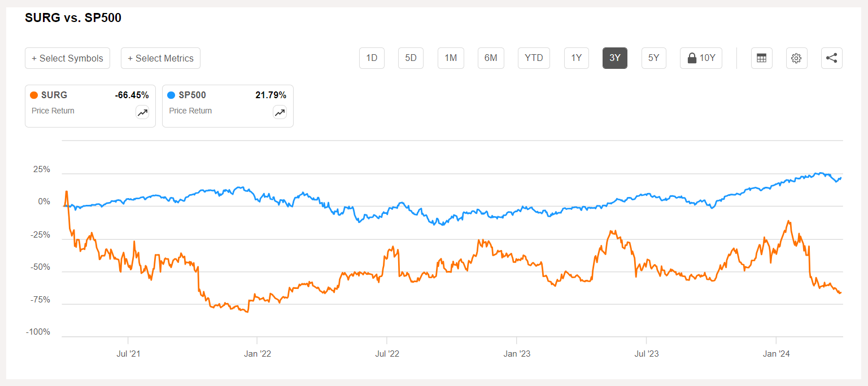Click the share chart icon
Viewport: 868px width, 386px height.
(831, 58)
